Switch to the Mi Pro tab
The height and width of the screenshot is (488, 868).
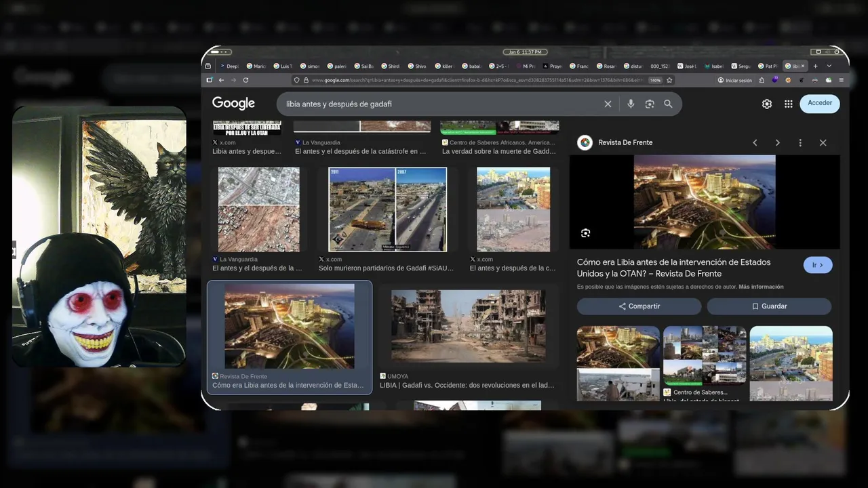[526, 66]
